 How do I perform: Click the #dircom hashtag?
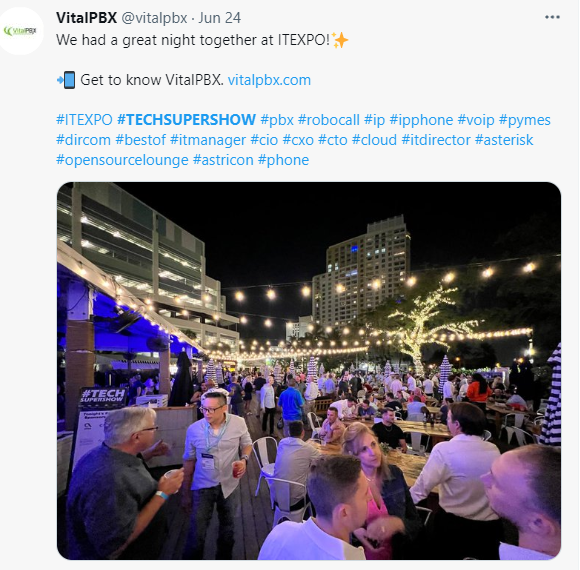pos(83,140)
